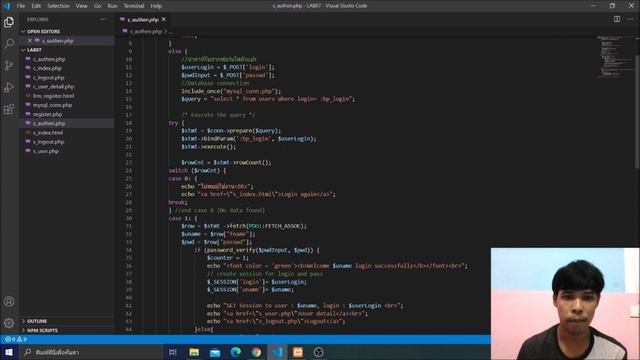This screenshot has height=360, width=640.
Task: Open the Terminal menu
Action: (x=134, y=6)
